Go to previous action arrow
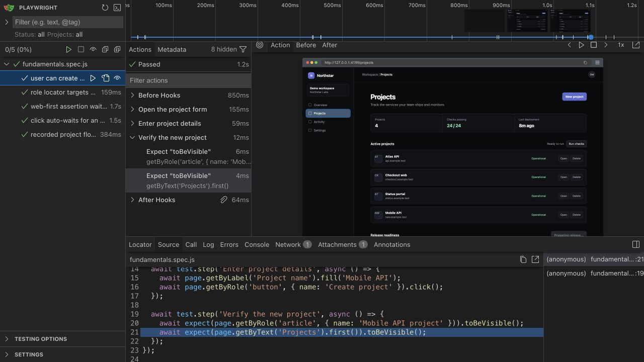This screenshot has height=362, width=644. (x=570, y=45)
